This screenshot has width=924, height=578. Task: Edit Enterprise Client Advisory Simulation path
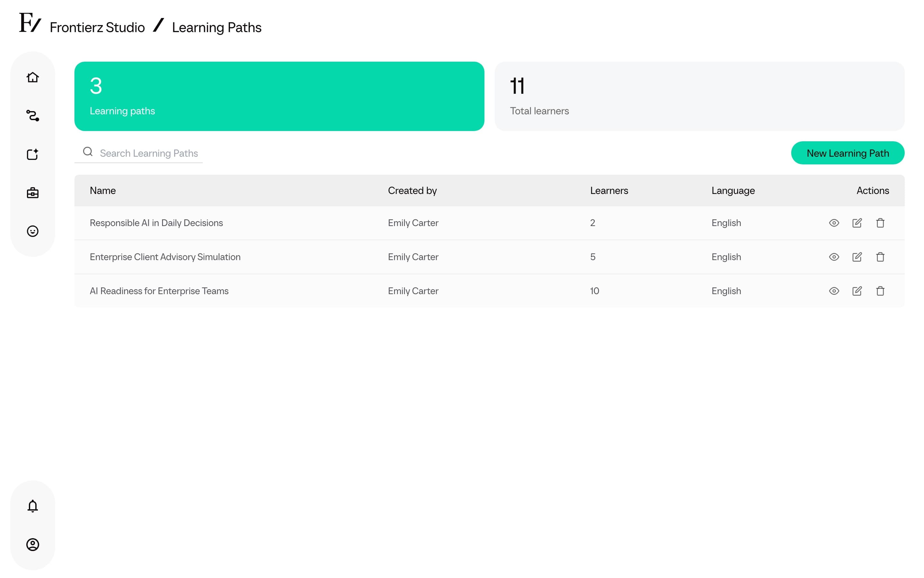coord(857,257)
